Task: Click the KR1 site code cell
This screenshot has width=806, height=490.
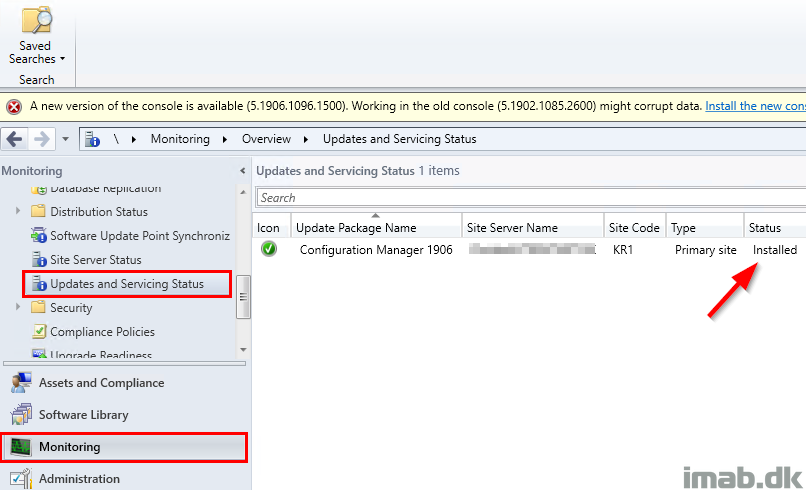Action: click(x=623, y=250)
